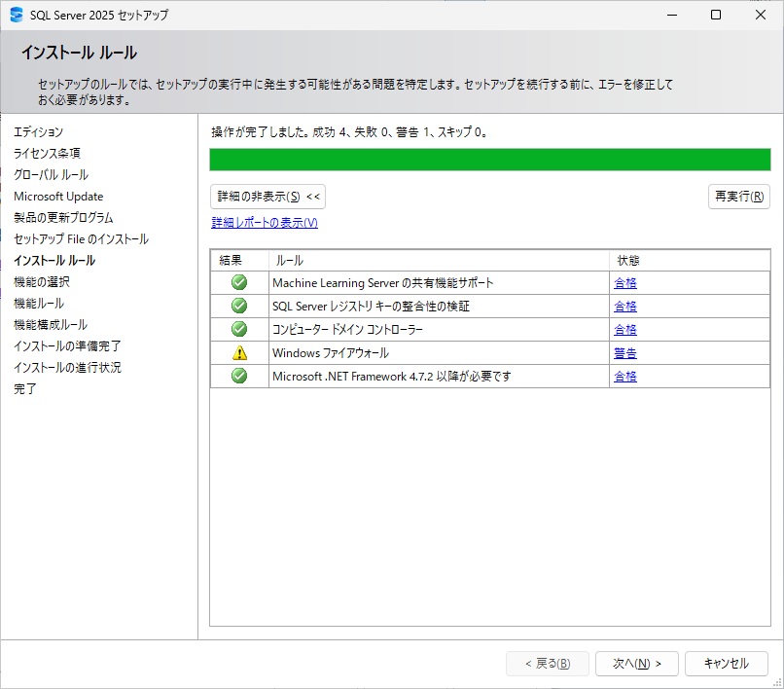Cancel setup with the キャンセル button
This screenshot has width=784, height=689.
(727, 663)
